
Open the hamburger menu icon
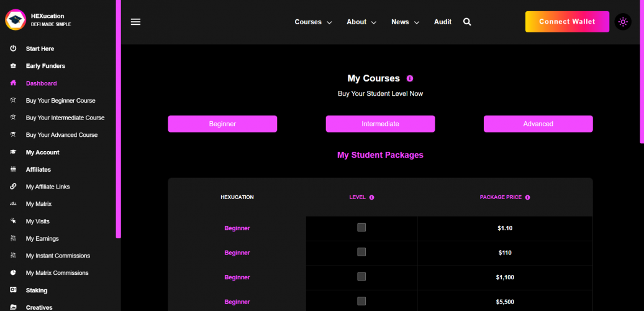135,22
